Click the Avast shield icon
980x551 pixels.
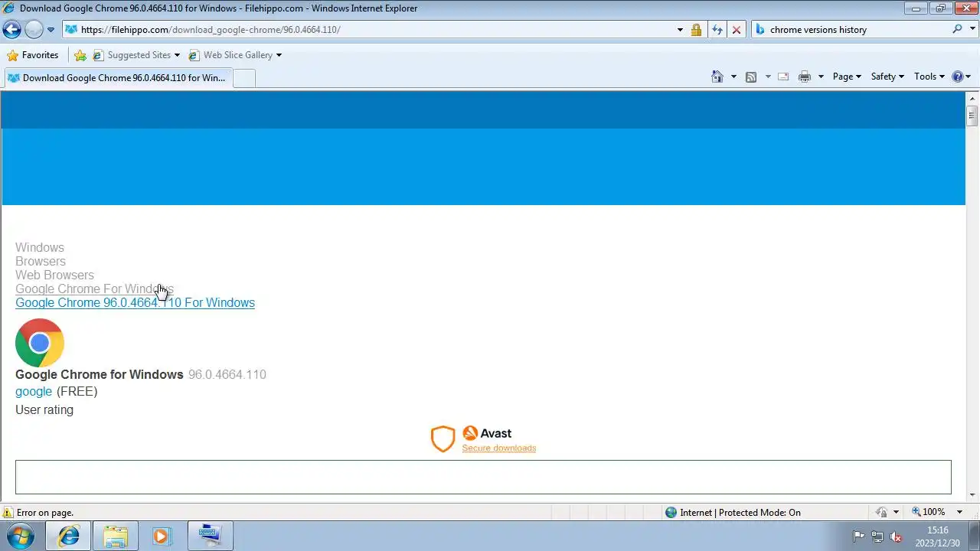(443, 439)
